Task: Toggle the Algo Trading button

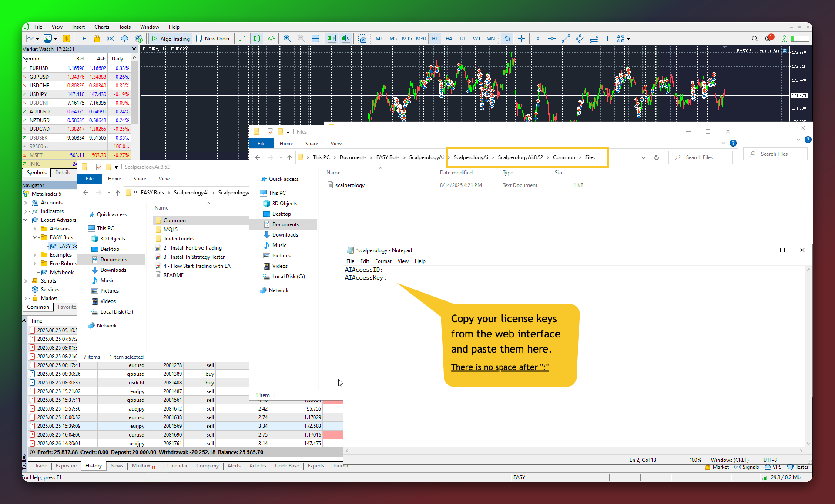Action: click(x=170, y=39)
